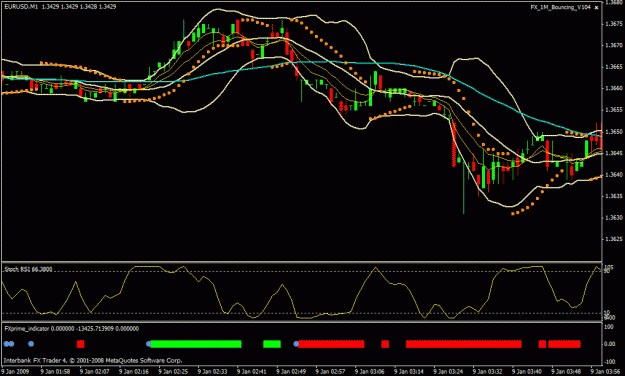Screen dimensions: 625x376
Task: Click the 1.3635 price scale label
Action: coord(614,196)
